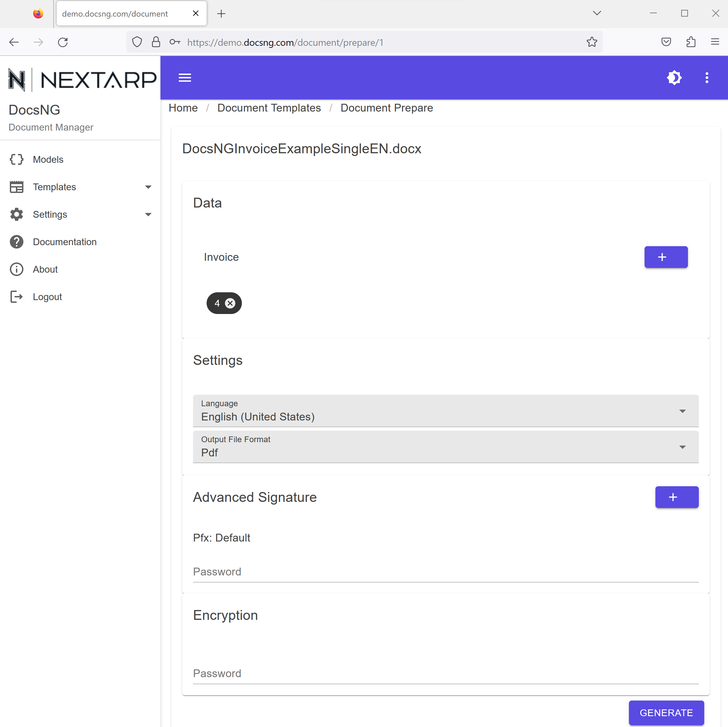Expand the Templates sidebar submenu

click(x=148, y=187)
